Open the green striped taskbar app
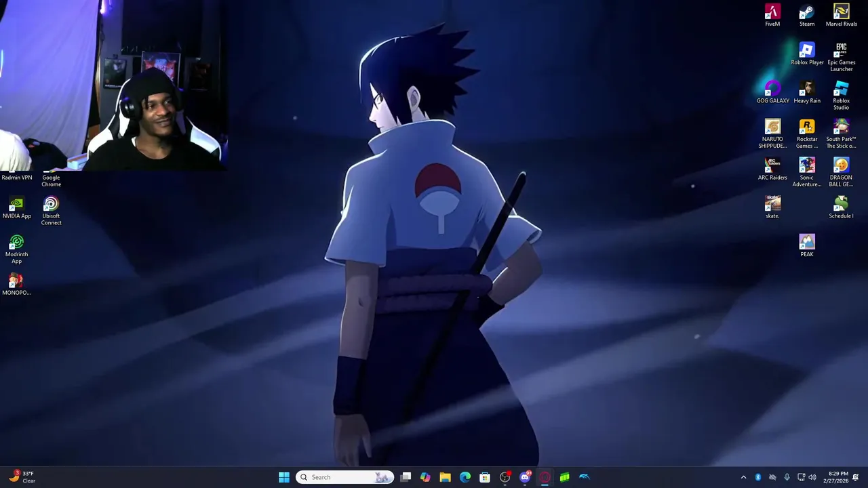Screen dimensions: 868x488 tap(564, 477)
